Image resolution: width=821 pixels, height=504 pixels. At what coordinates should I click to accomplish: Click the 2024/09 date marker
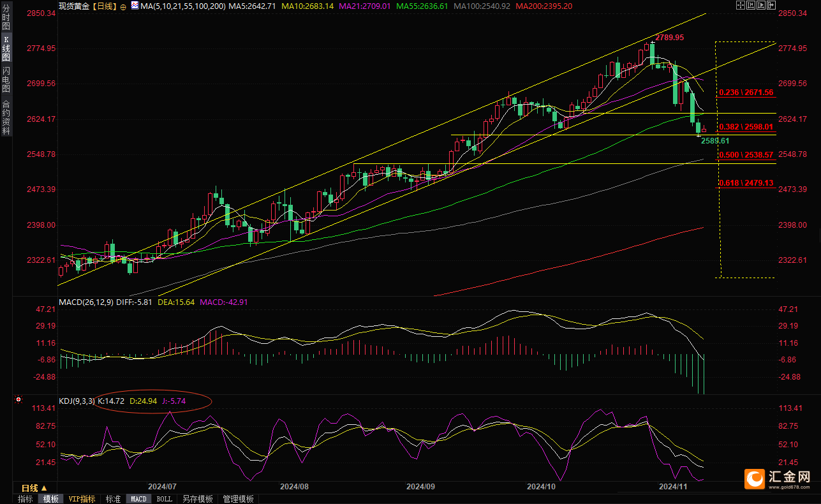420,486
